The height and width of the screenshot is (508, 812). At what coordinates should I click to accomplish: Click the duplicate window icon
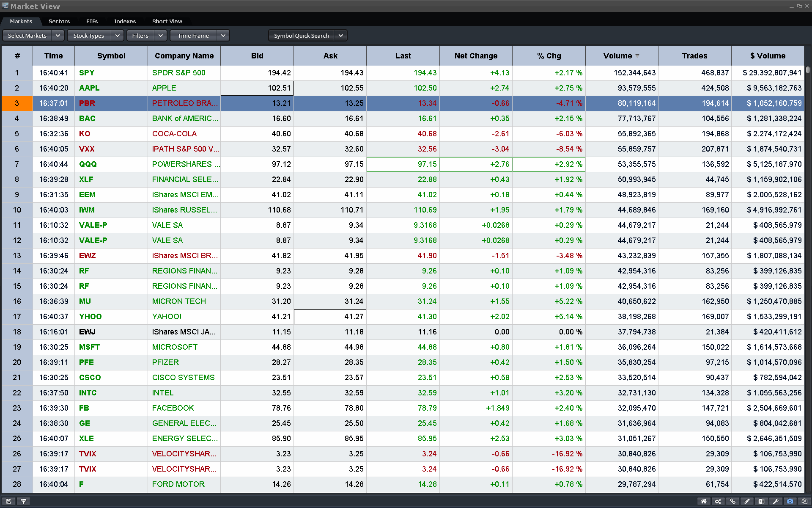804,501
